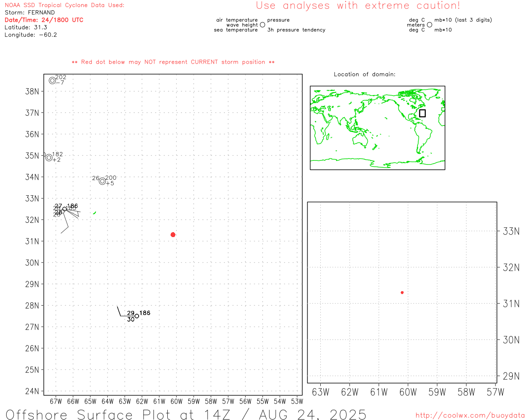Screen dimensions: 525x420
Task: Click the station circle near 28N with pressure 186
Action: pos(137,316)
